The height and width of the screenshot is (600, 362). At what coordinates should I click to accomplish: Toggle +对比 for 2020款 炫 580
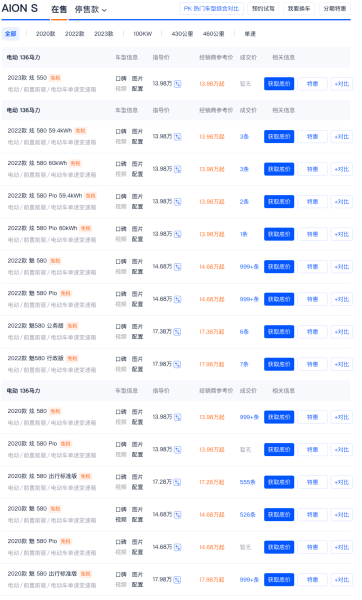click(341, 417)
